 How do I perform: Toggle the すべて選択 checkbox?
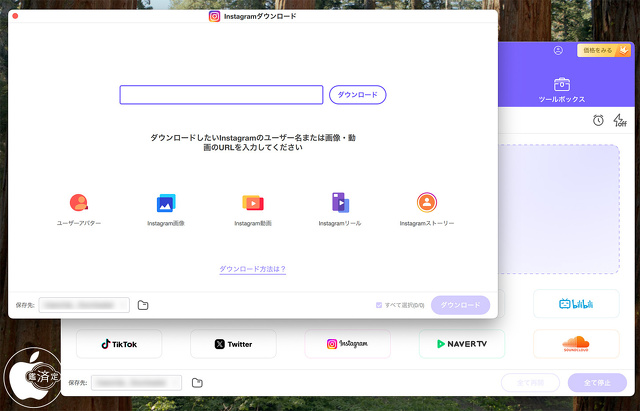coord(378,305)
